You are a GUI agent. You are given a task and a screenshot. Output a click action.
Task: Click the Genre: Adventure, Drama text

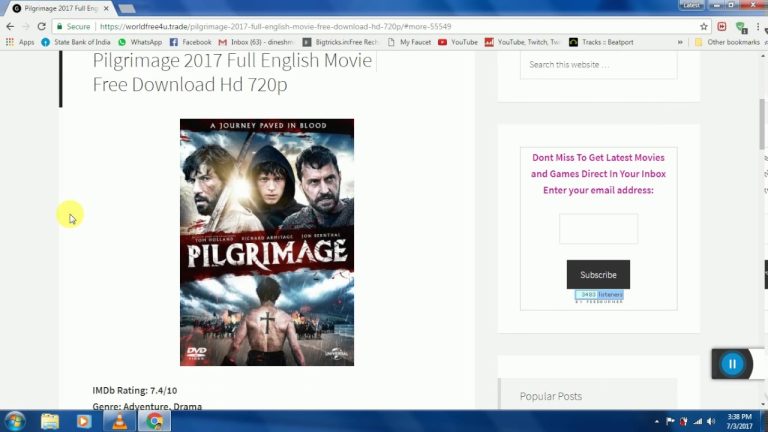click(147, 406)
